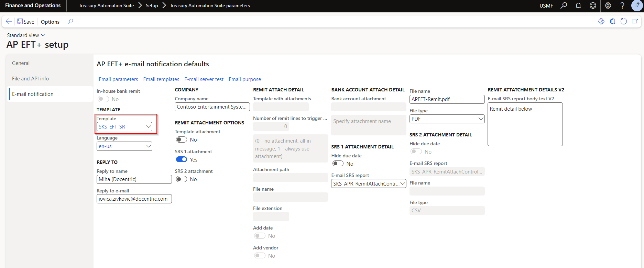The height and width of the screenshot is (268, 644).
Task: Select the General tab
Action: coord(50,63)
